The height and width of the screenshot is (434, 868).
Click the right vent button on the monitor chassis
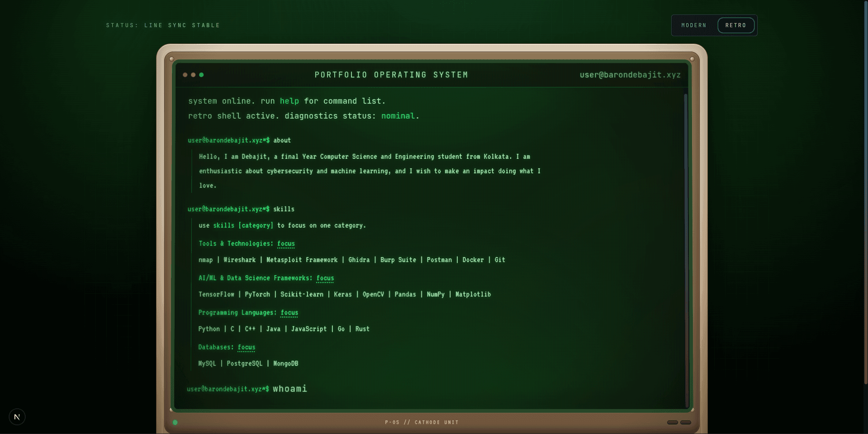point(686,422)
